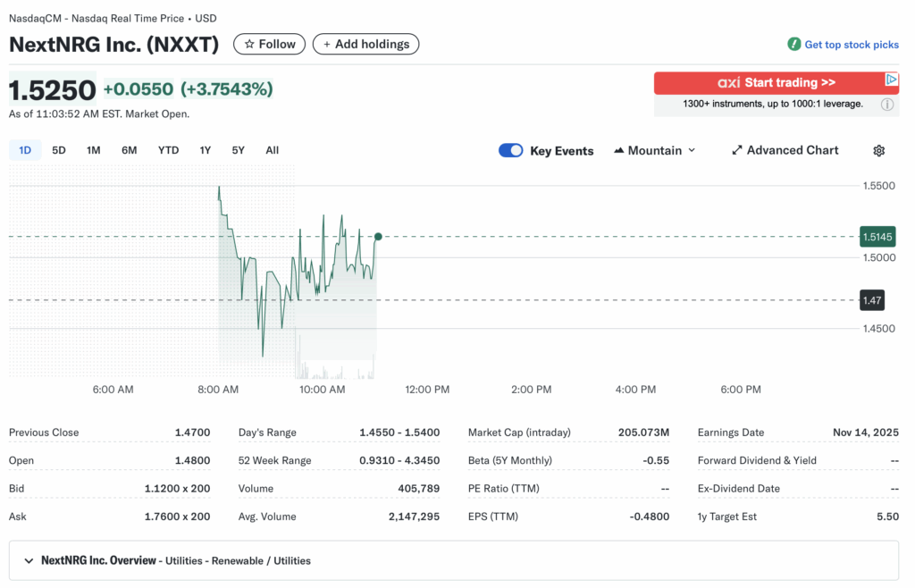Switch to the 1Y chart view
The width and height of the screenshot is (915, 588).
coord(205,150)
